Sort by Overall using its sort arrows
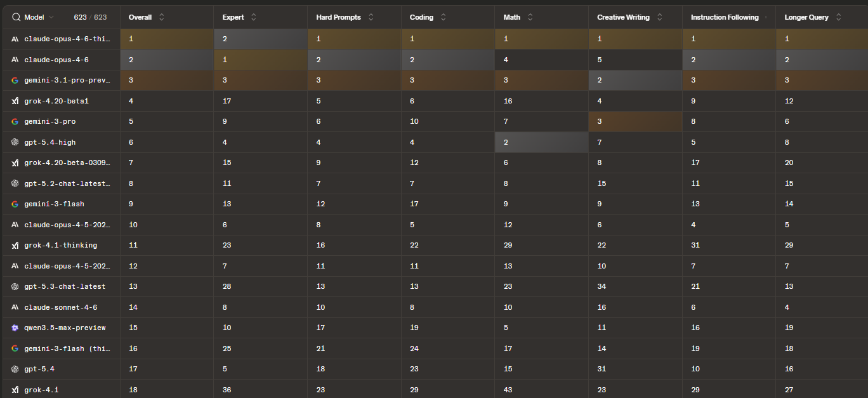This screenshot has width=868, height=398. coord(161,18)
